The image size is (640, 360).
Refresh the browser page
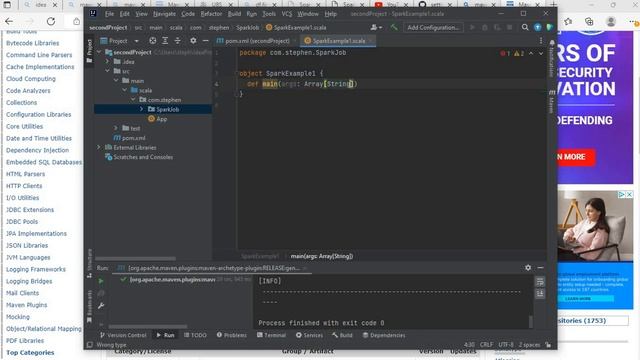coord(51,21)
